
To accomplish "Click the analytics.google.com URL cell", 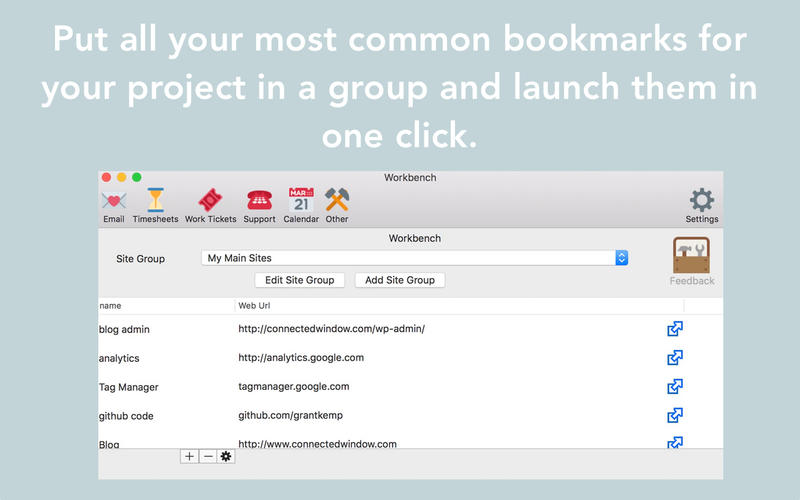I will pyautogui.click(x=301, y=358).
